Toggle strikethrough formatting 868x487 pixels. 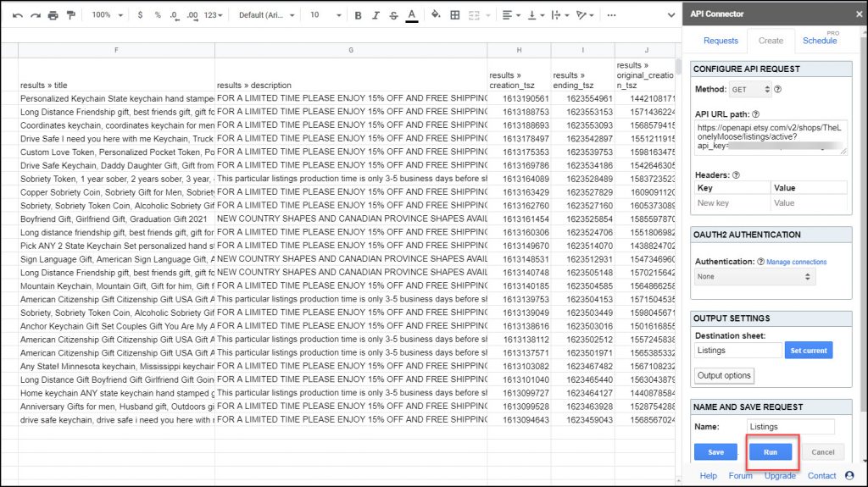pyautogui.click(x=393, y=15)
